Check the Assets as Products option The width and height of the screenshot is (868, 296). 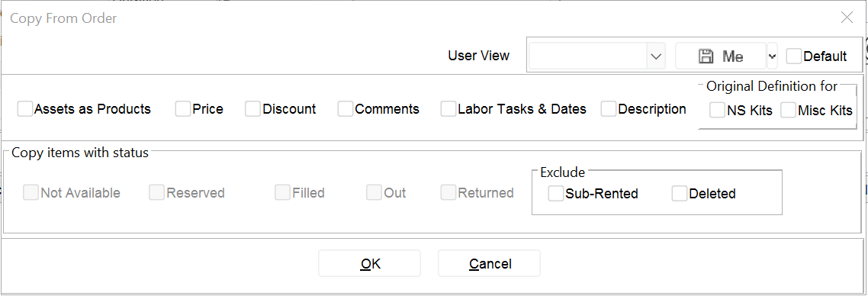25,109
